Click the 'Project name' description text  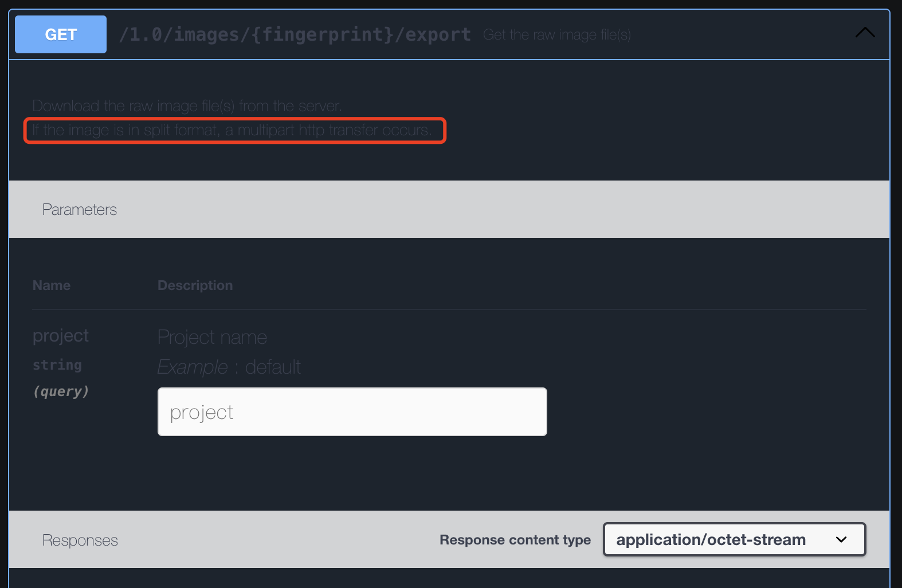tap(212, 338)
